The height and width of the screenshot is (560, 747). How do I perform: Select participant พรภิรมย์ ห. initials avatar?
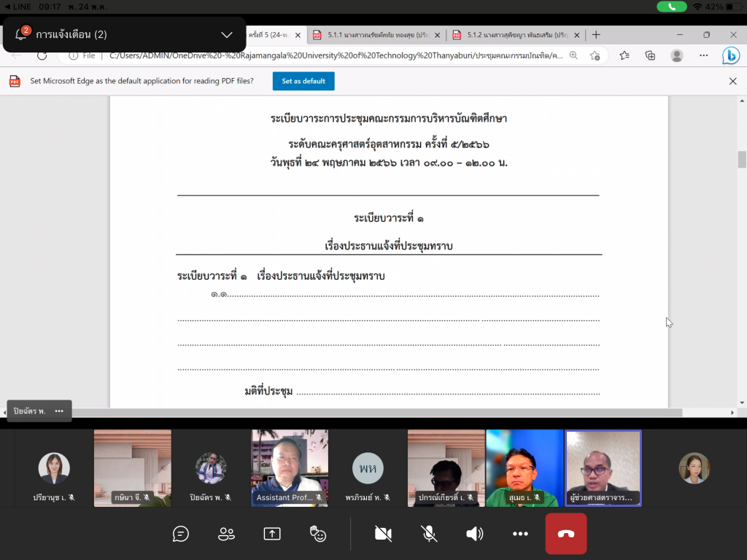click(x=368, y=468)
